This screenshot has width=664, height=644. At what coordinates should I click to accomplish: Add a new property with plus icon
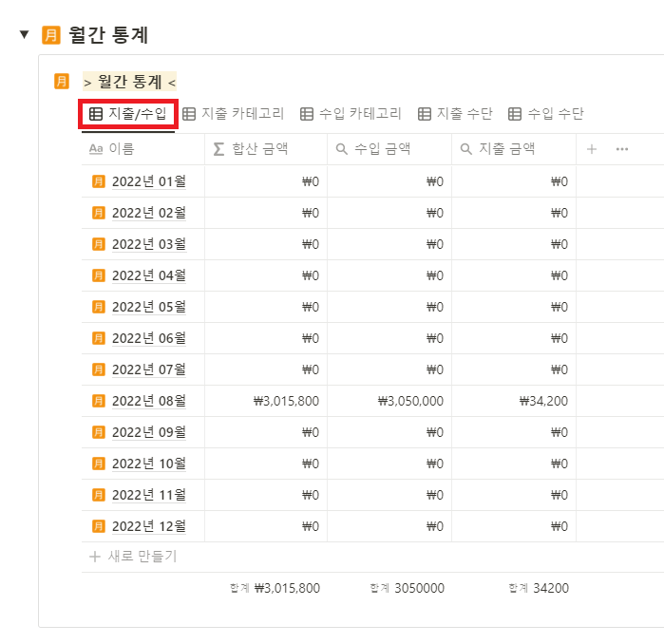[592, 149]
